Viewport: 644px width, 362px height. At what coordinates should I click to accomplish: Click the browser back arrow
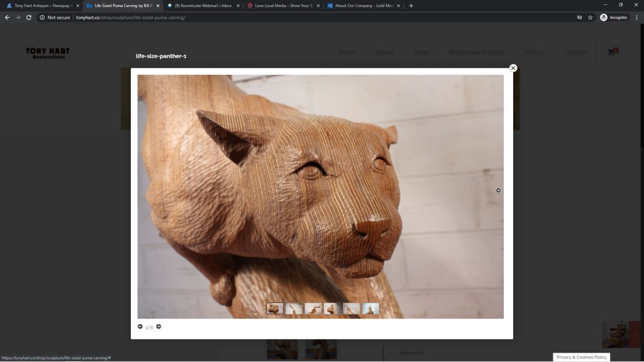pos(7,18)
